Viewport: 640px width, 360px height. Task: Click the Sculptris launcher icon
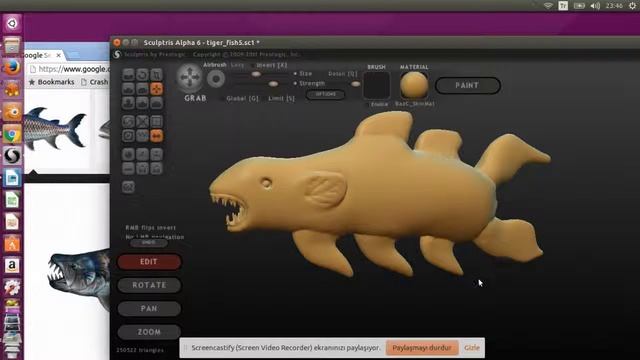(x=12, y=156)
